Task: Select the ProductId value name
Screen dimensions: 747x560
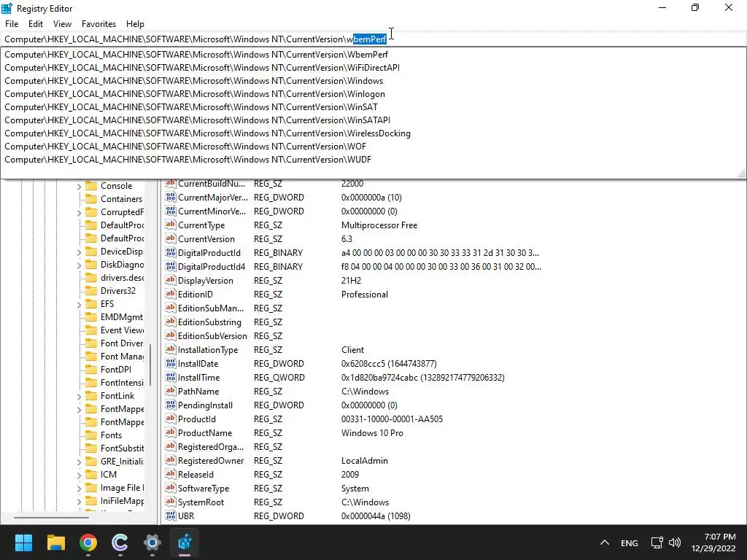Action: 197,419
